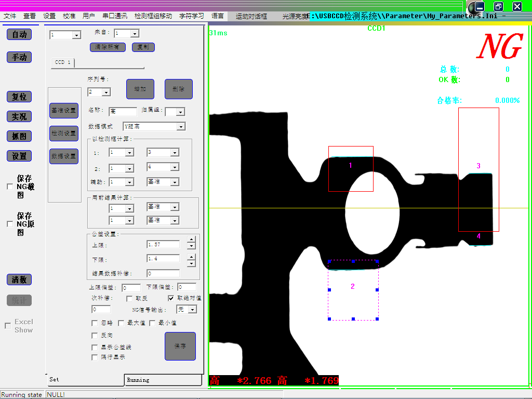Screen dimensions: 532x399
Task: Click the 保存 (Save) button
Action: [180, 346]
